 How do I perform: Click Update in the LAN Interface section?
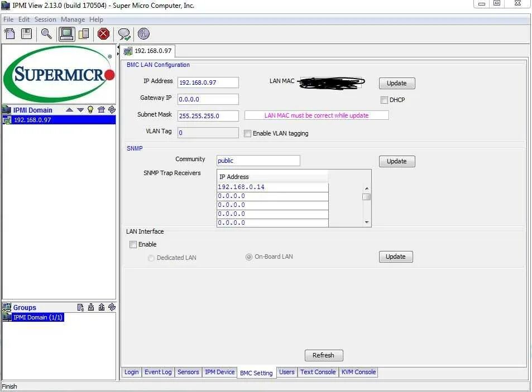(396, 257)
